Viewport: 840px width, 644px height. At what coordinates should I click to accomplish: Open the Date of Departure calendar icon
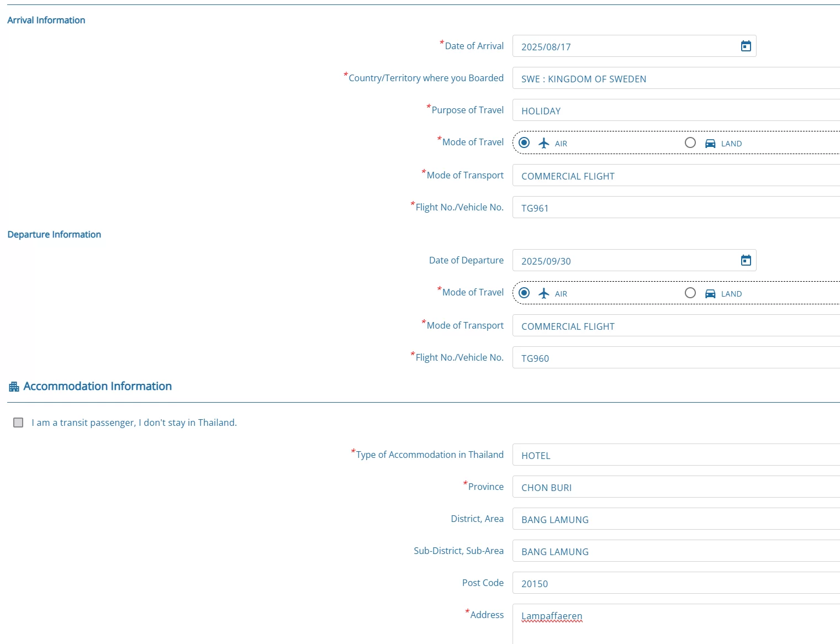pyautogui.click(x=746, y=261)
